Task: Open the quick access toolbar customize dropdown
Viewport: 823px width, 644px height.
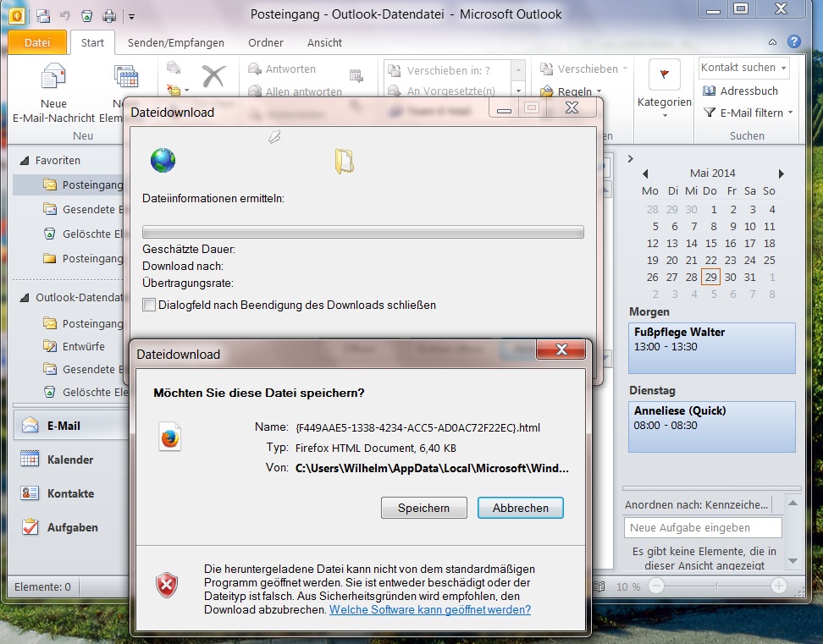Action: pyautogui.click(x=132, y=17)
